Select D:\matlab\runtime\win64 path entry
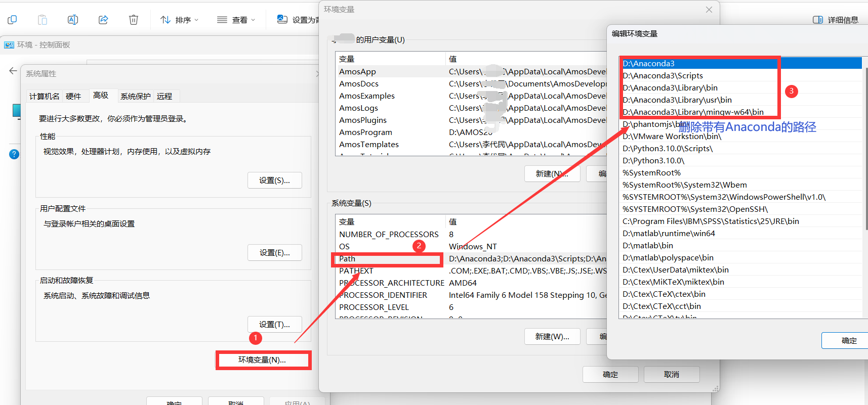Screen dimensions: 868x405 click(x=741, y=234)
